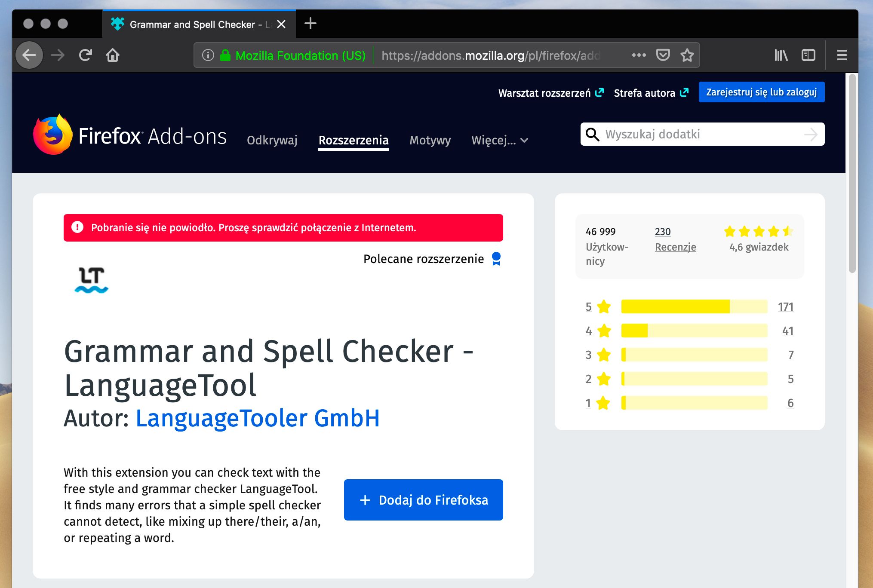Bookmark this page with star icon
Viewport: 873px width, 588px height.
coord(687,55)
